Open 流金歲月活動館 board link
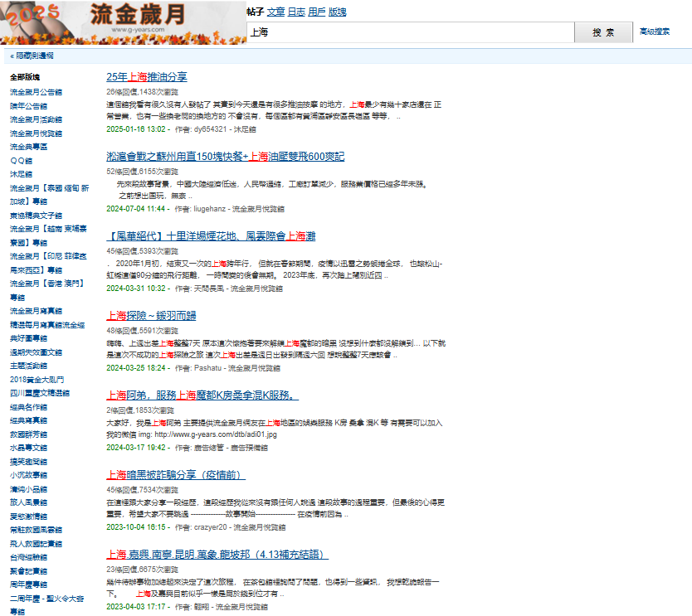 37,119
